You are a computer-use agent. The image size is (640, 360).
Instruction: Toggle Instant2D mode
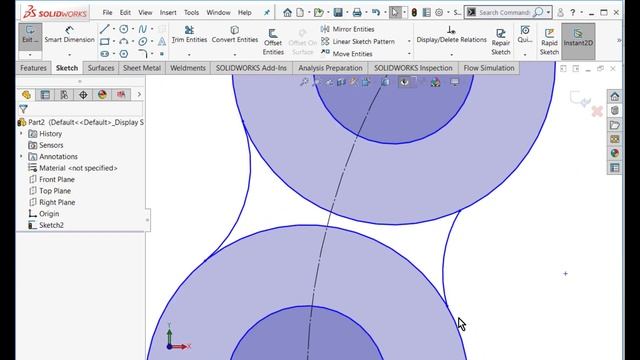578,41
